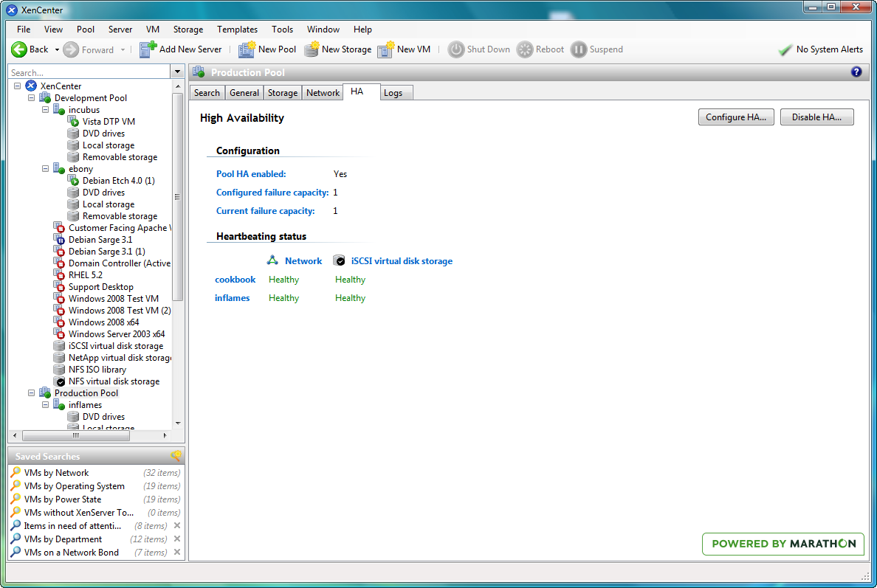Click in the Search input field
The height and width of the screenshot is (588, 877).
coord(89,72)
